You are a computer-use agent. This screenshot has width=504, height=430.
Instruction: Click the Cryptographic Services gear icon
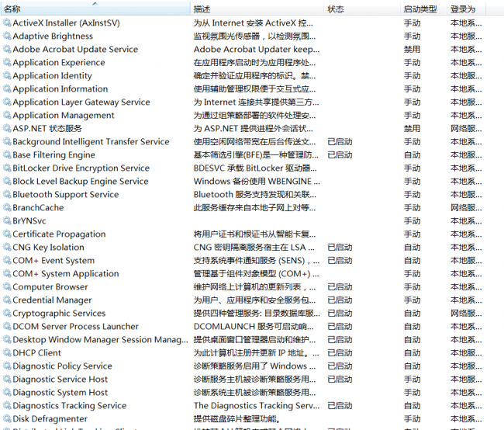coord(7,313)
